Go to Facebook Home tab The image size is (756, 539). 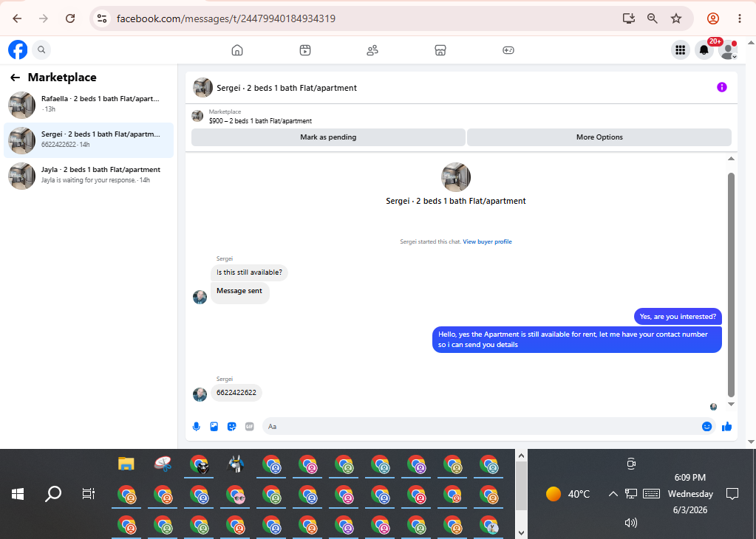tap(237, 50)
